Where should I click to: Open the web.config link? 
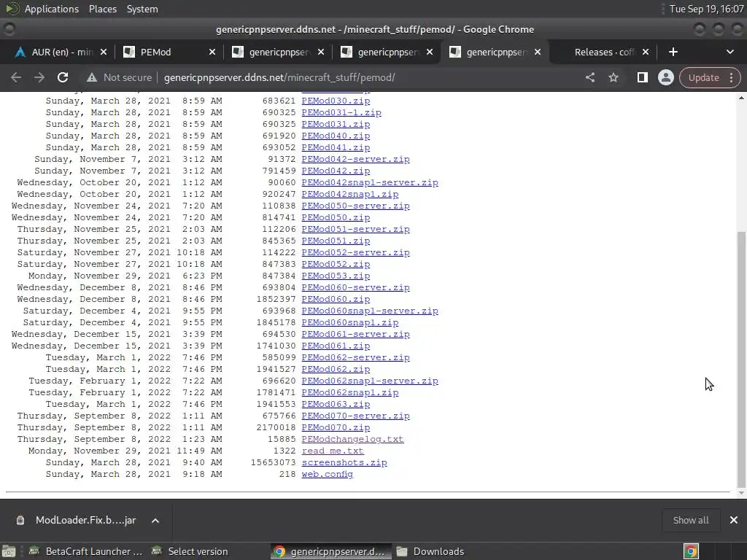pyautogui.click(x=328, y=474)
